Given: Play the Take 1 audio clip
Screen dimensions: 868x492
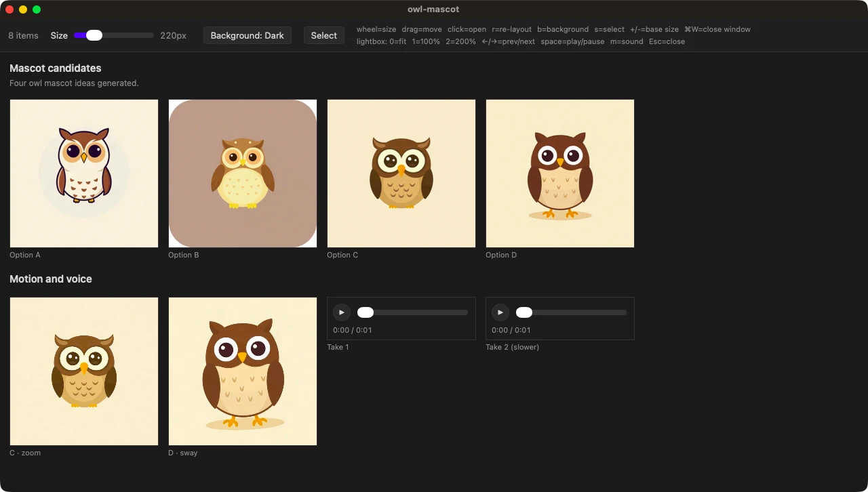Looking at the screenshot, I should pos(342,312).
